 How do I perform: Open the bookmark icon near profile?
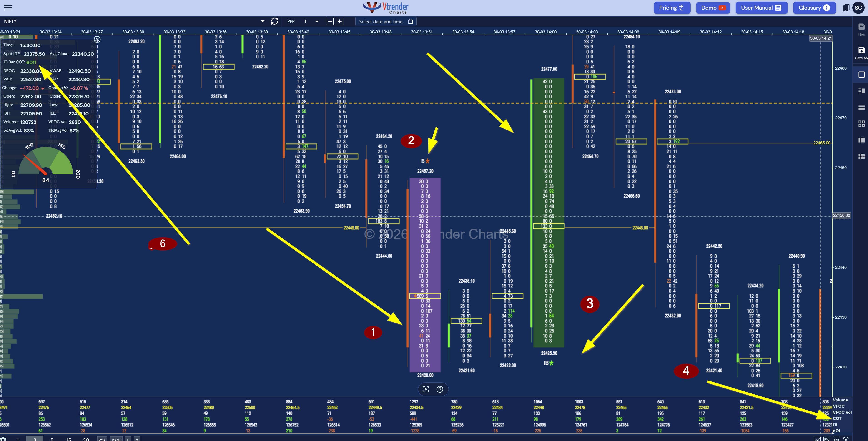pos(846,8)
